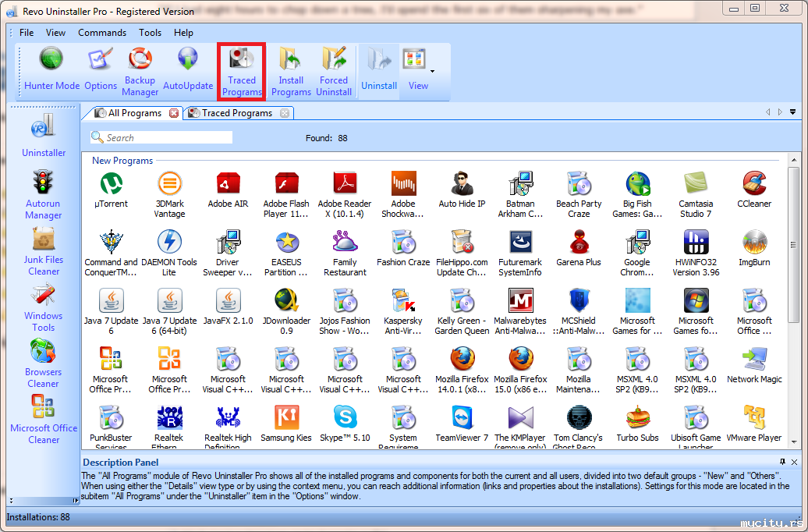Image resolution: width=808 pixels, height=532 pixels.
Task: Pin the Description Panel
Action: click(x=782, y=462)
